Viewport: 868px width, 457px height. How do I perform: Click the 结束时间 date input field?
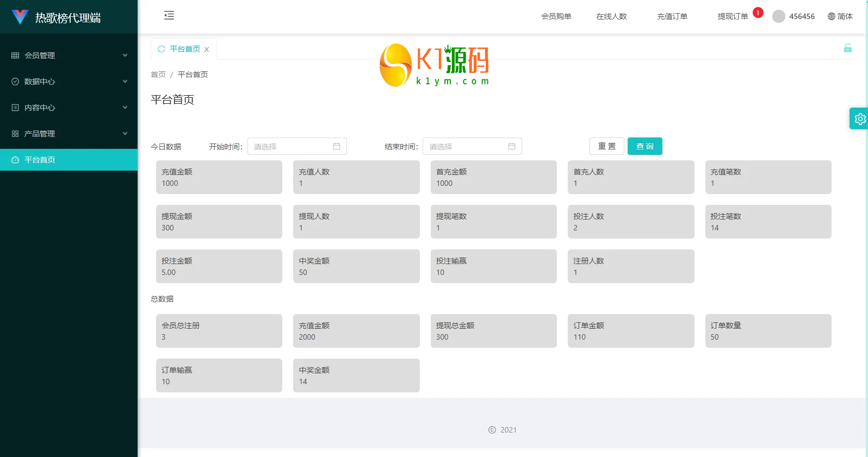pos(472,146)
